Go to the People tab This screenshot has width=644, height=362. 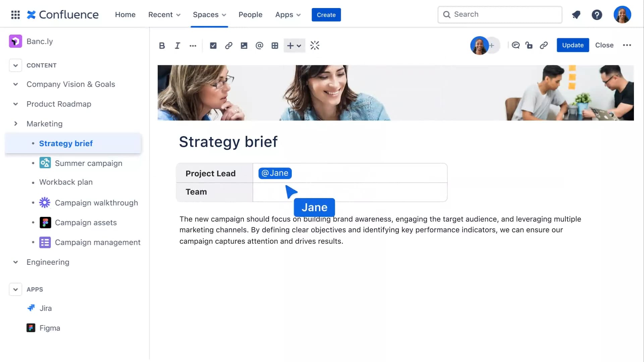(250, 15)
